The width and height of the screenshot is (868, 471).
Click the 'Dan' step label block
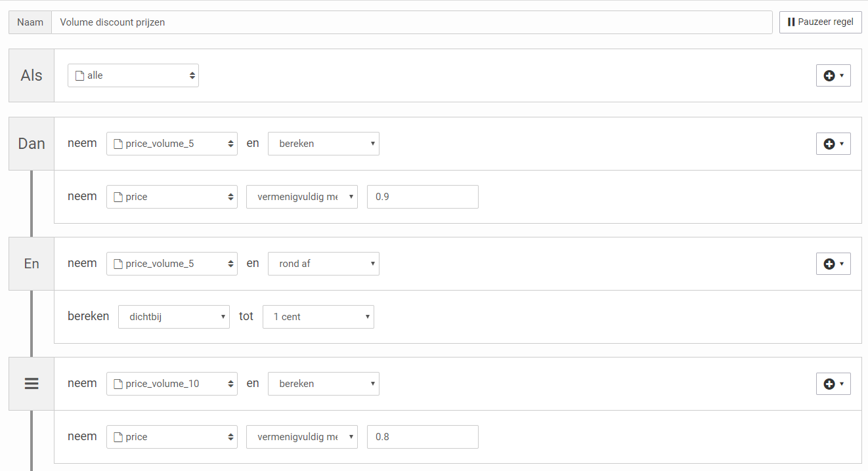[x=32, y=144]
